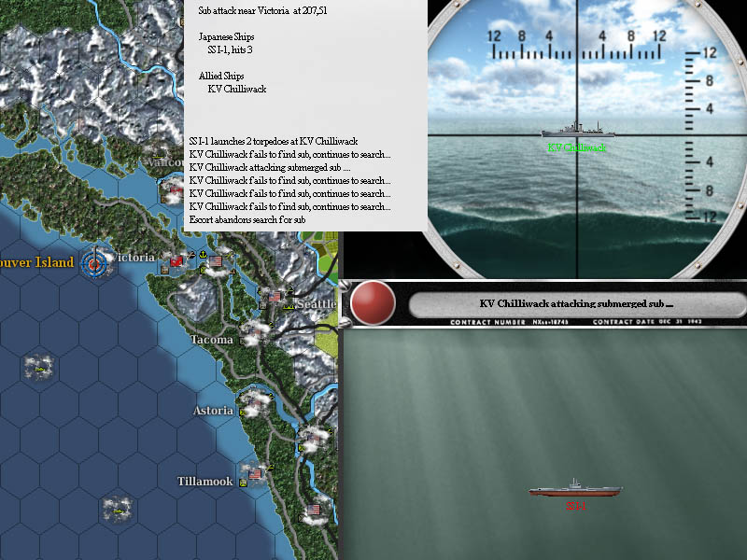Click 'SS I-1, hits 3' in combat report
Viewport: 747px width, 560px height.
(x=230, y=49)
